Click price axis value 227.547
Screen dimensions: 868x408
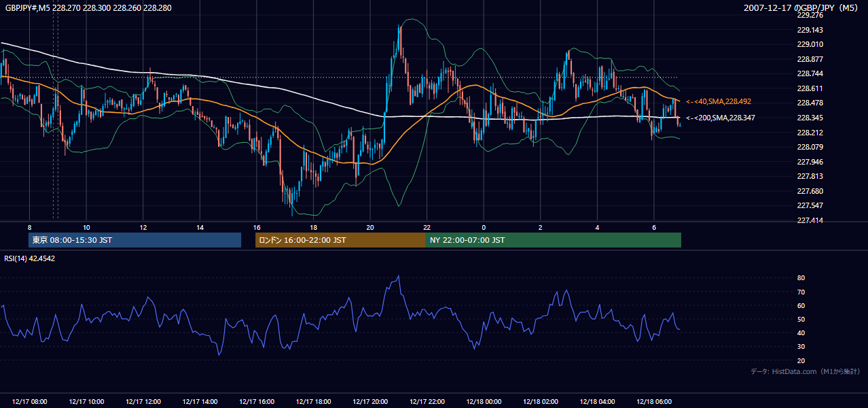pyautogui.click(x=810, y=205)
